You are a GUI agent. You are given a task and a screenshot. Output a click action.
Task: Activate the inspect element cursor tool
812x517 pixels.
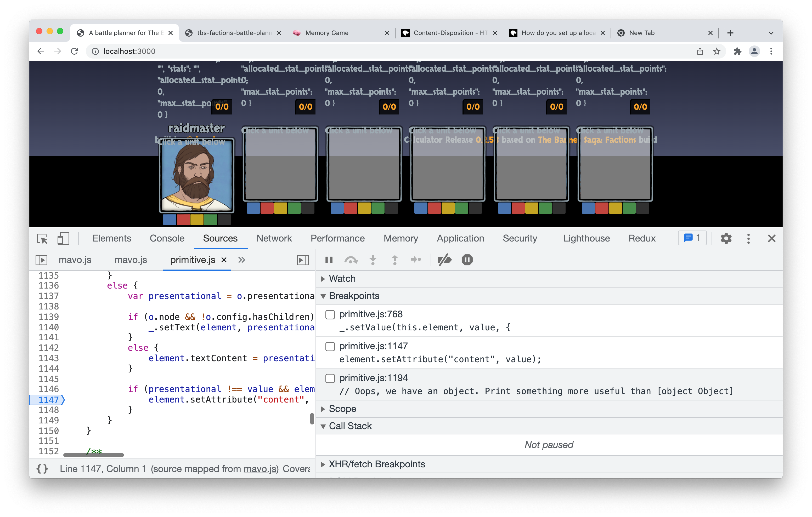coord(42,238)
